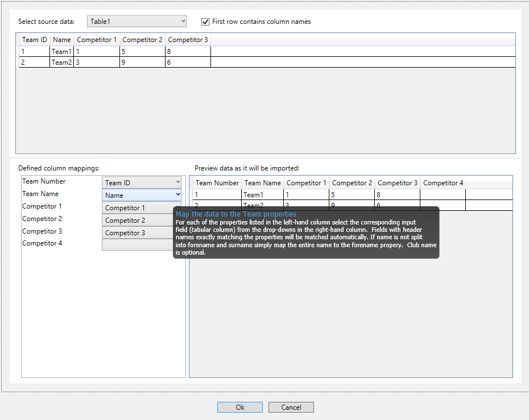
Task: Click cell with value 9 in source table
Action: click(142, 63)
